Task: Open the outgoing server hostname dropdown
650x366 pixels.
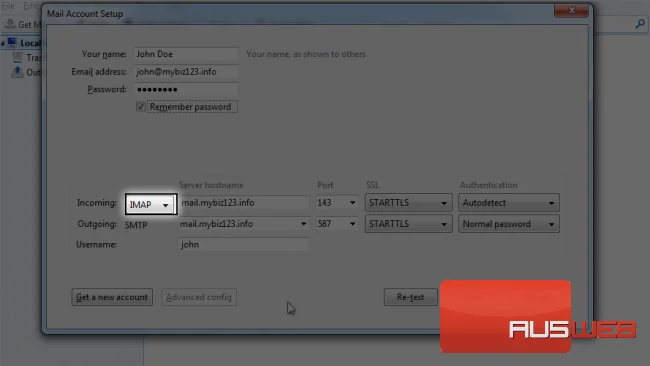Action: tap(303, 224)
